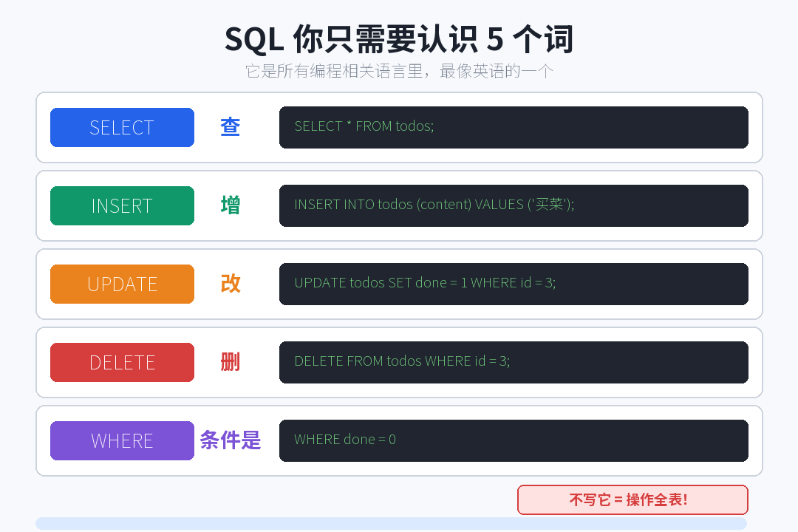Click the blue 查 label
798x532 pixels.
pos(230,127)
